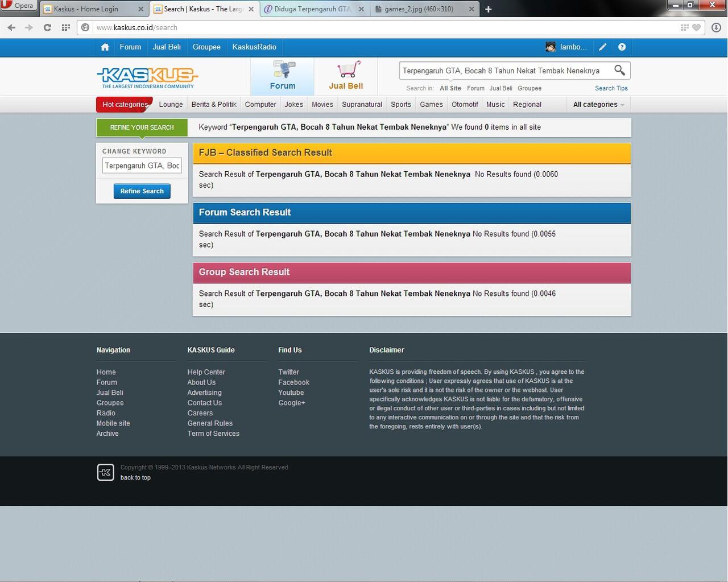Click the magnifier search icon
Viewport: 728px width, 582px height.
[x=619, y=71]
